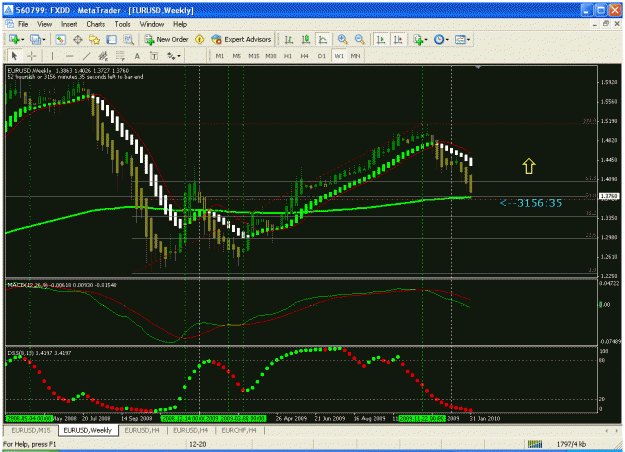Image resolution: width=625 pixels, height=452 pixels.
Task: Switch timeframe to H4
Action: (305, 56)
